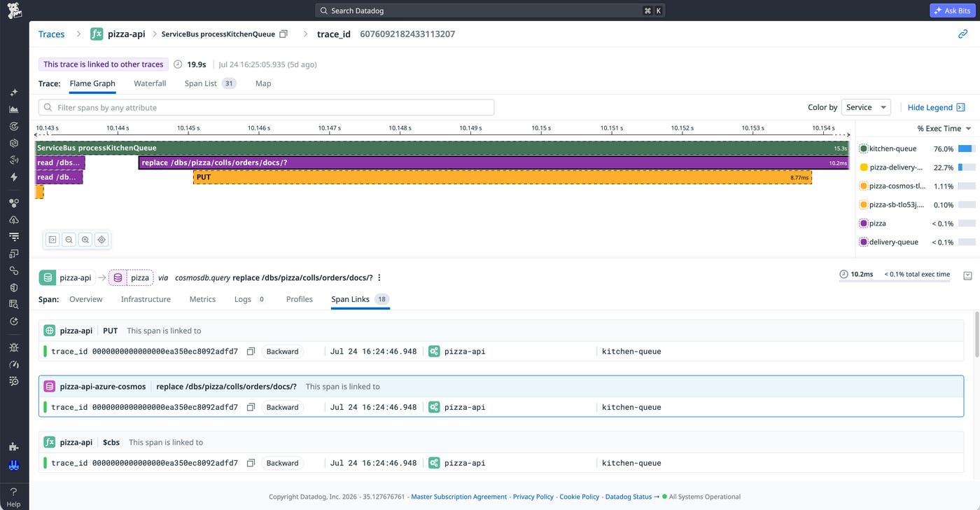This screenshot has height=510, width=980.
Task: Click the square arrow icon in flame graph controls
Action: 52,240
